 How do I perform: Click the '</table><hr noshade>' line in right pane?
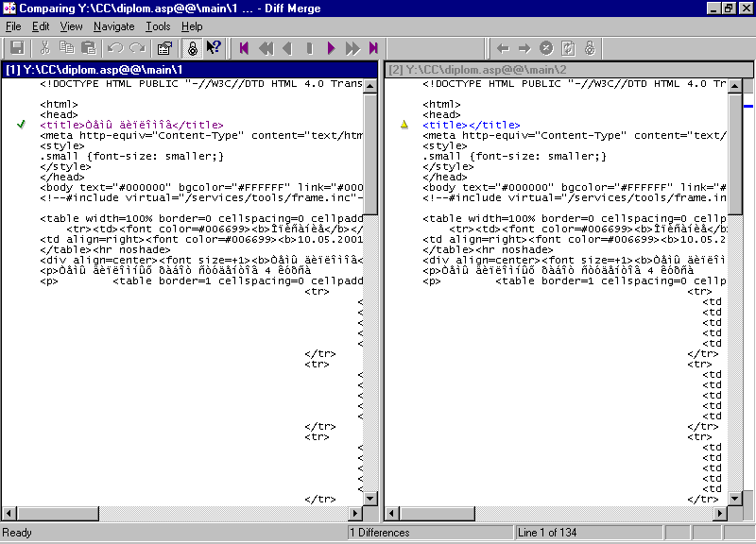click(488, 249)
